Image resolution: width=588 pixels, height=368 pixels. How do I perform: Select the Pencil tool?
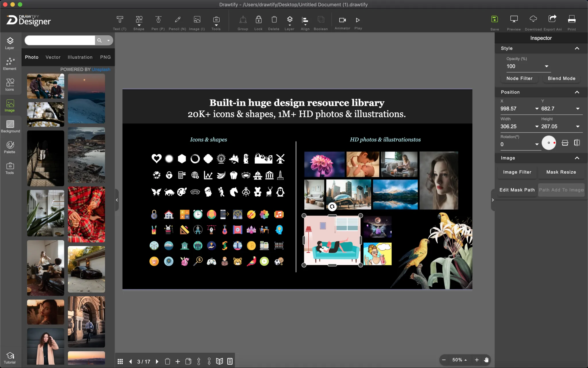177,20
